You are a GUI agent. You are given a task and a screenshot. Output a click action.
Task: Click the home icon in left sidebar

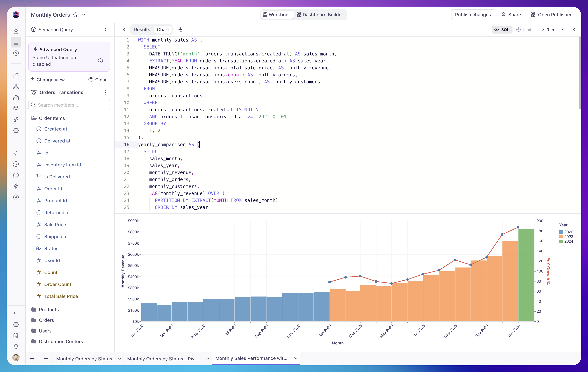pyautogui.click(x=16, y=31)
